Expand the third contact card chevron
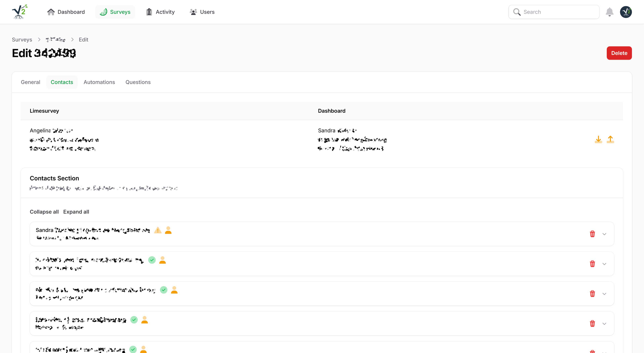644x353 pixels. point(604,294)
